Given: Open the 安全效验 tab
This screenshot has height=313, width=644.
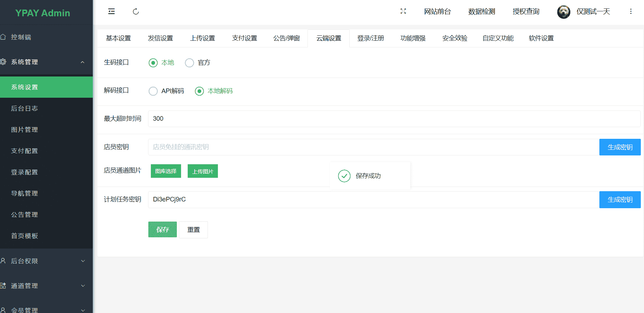Looking at the screenshot, I should 454,38.
